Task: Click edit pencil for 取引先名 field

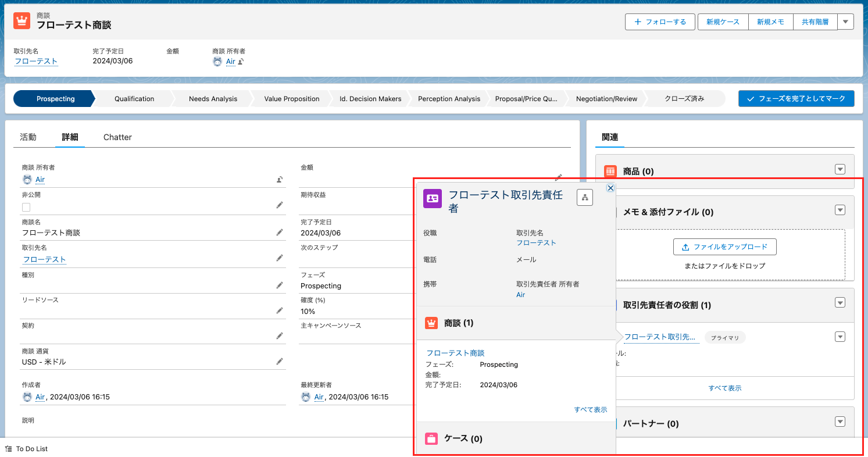Action: [x=280, y=258]
